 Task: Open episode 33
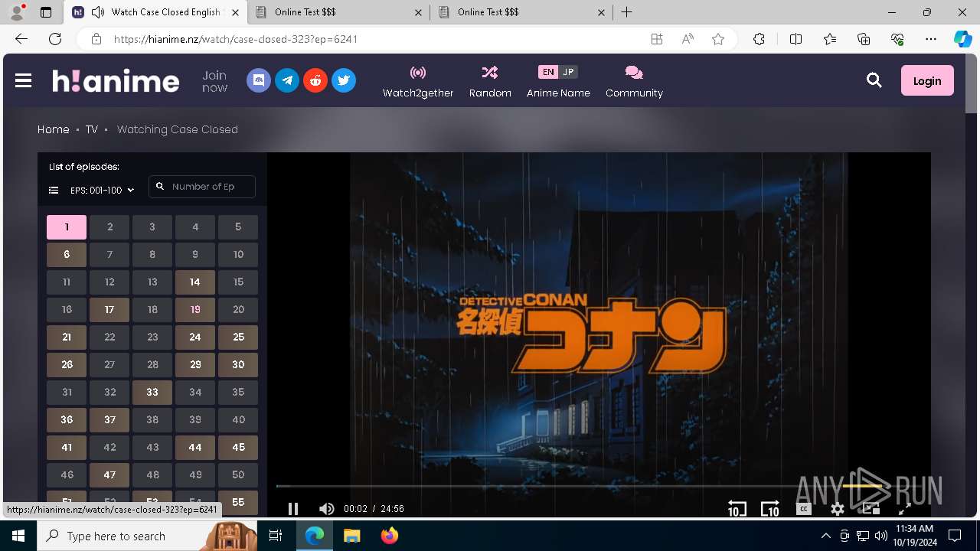click(x=152, y=393)
